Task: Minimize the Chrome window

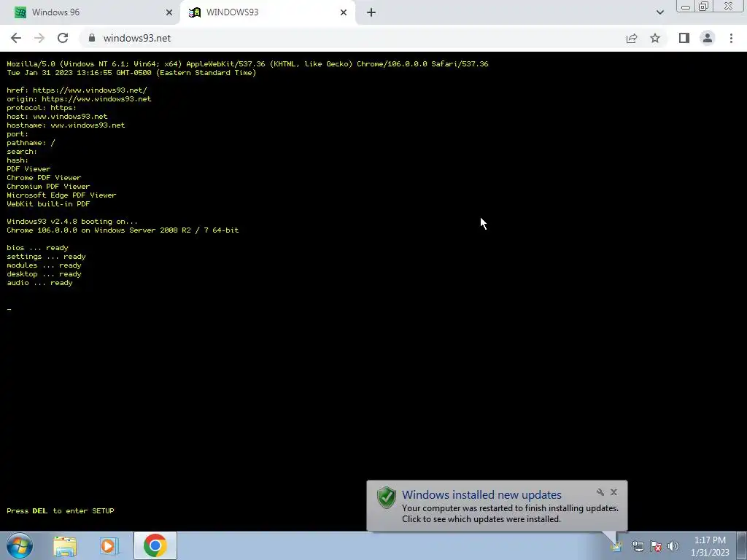Action: coord(686,6)
